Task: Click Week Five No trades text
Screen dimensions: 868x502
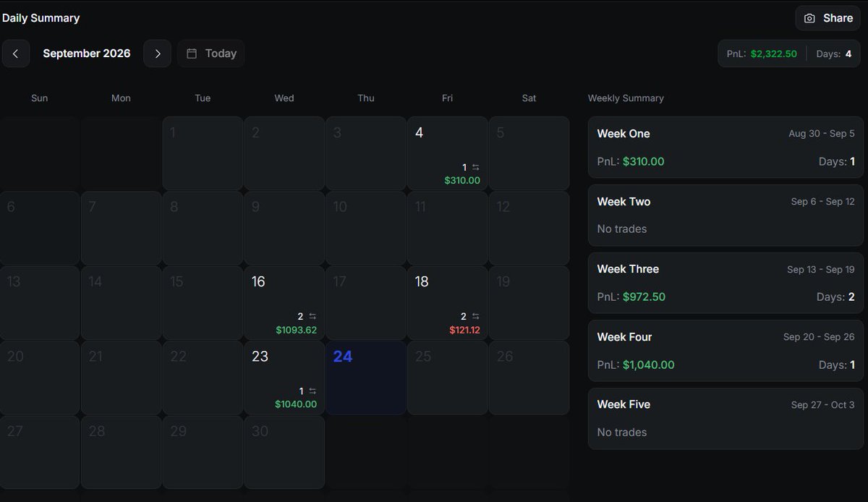Action: coord(622,433)
